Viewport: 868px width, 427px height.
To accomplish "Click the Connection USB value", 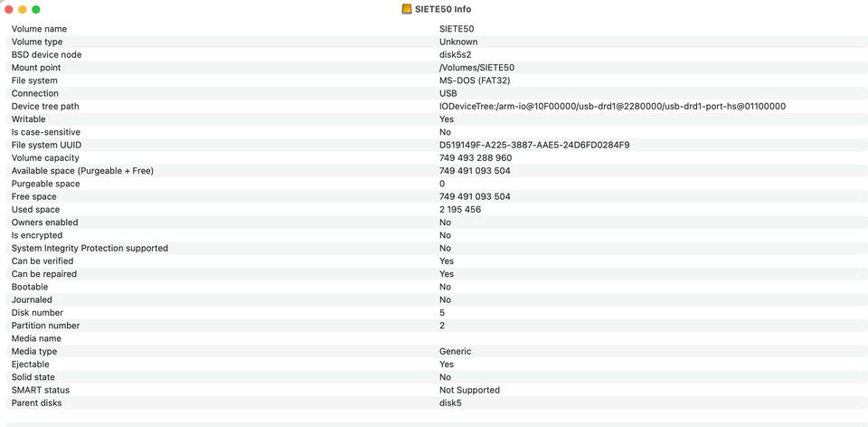I will point(448,93).
